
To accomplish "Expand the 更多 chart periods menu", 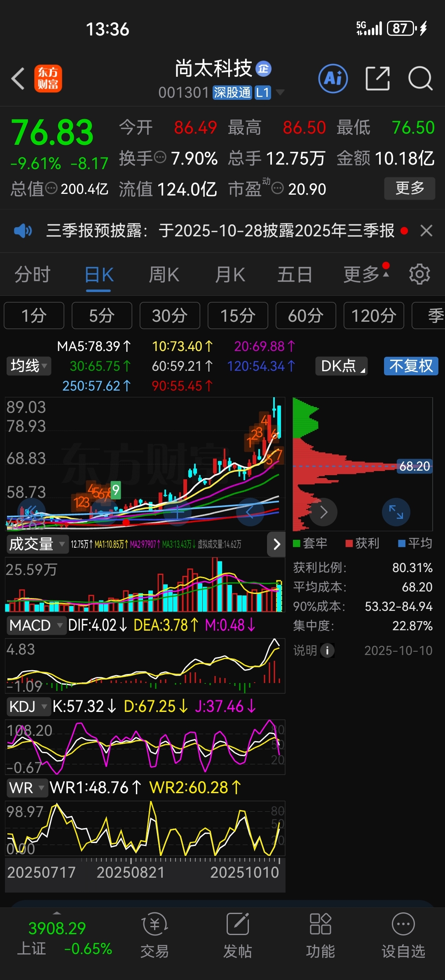I will pos(366,274).
